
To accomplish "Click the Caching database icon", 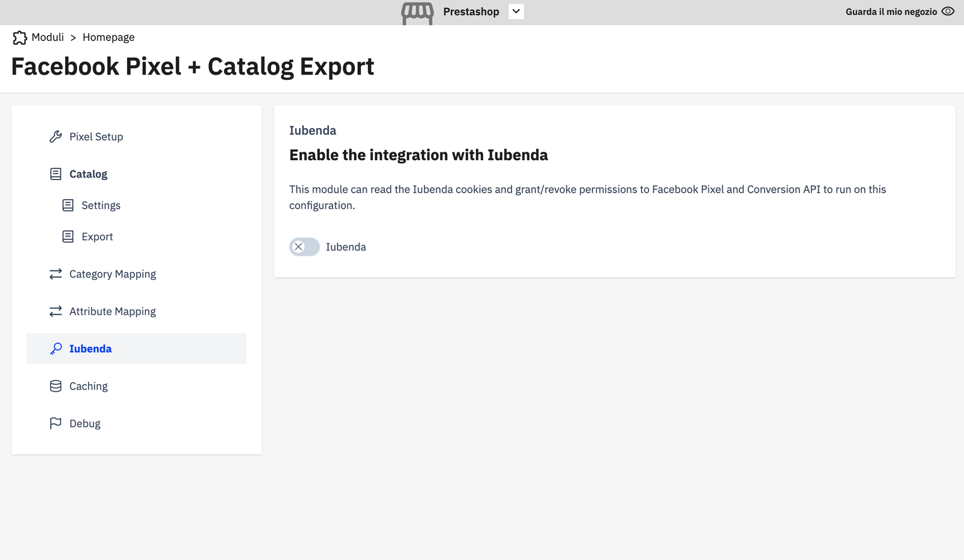I will click(x=55, y=386).
